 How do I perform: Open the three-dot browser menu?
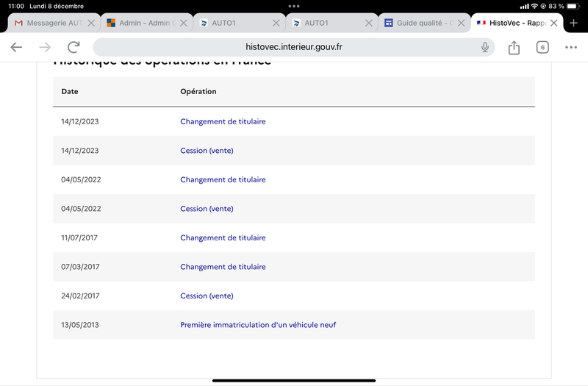click(x=571, y=48)
